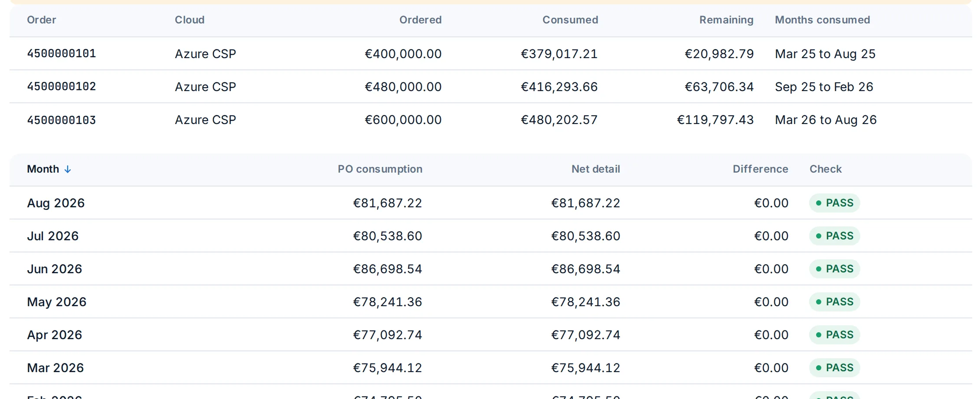The height and width of the screenshot is (399, 980).
Task: Click the Cloud column header
Action: pyautogui.click(x=189, y=20)
